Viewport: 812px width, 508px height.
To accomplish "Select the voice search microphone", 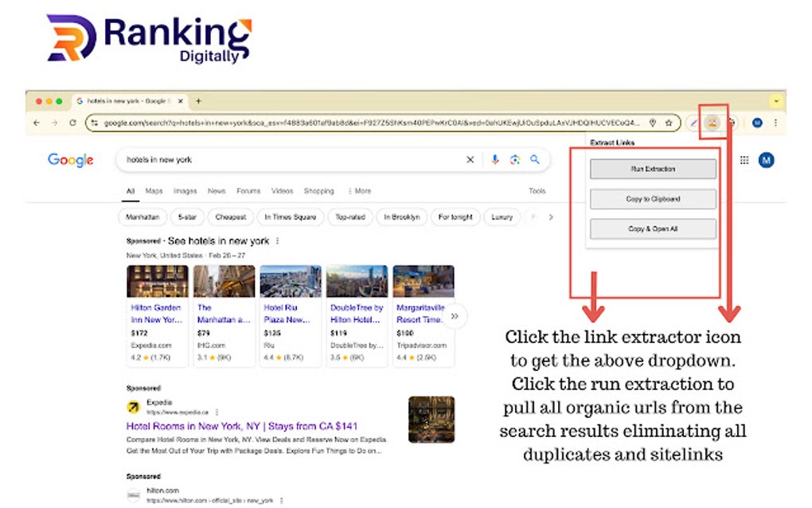I will click(x=494, y=159).
